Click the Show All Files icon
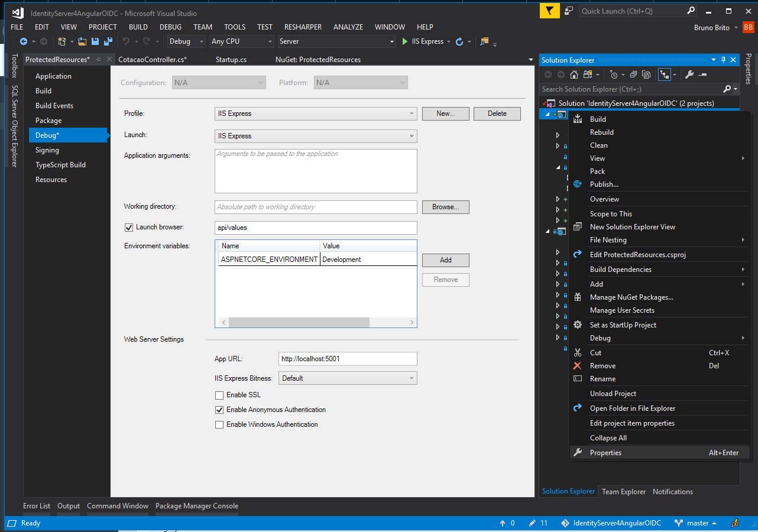 point(646,74)
